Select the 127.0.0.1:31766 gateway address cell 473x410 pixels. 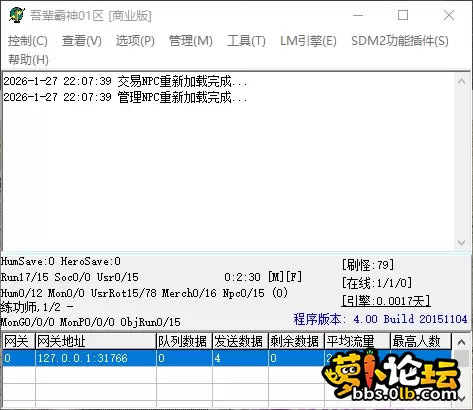point(96,358)
